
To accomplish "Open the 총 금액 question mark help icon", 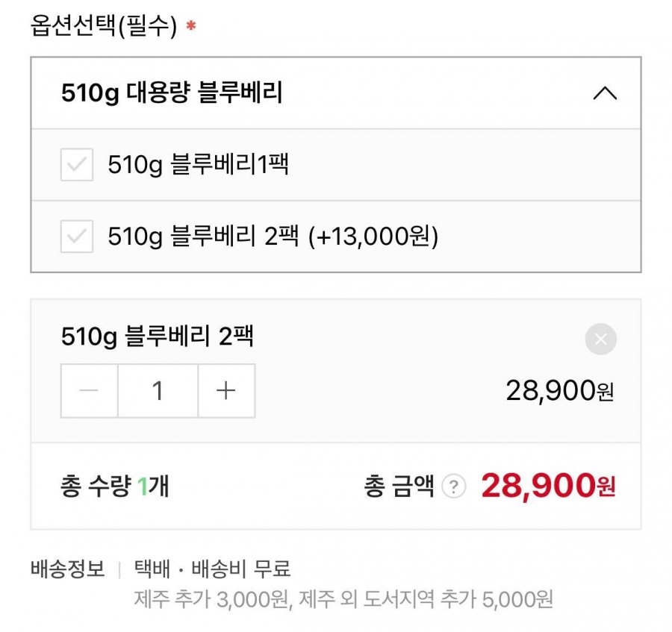I will click(453, 487).
